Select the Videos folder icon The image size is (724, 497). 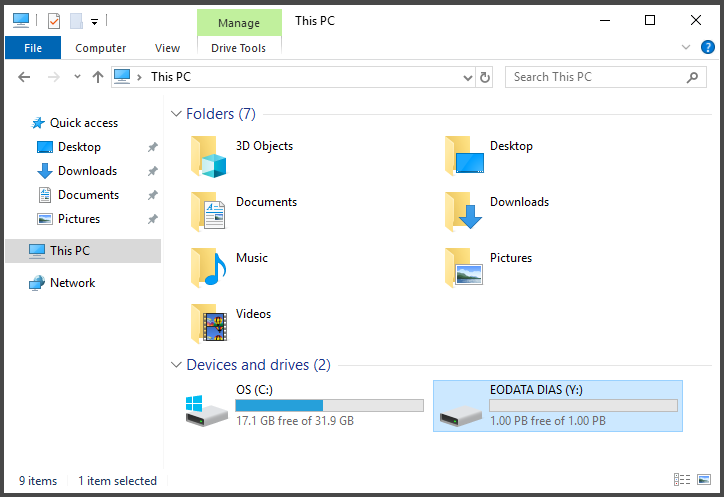(209, 324)
